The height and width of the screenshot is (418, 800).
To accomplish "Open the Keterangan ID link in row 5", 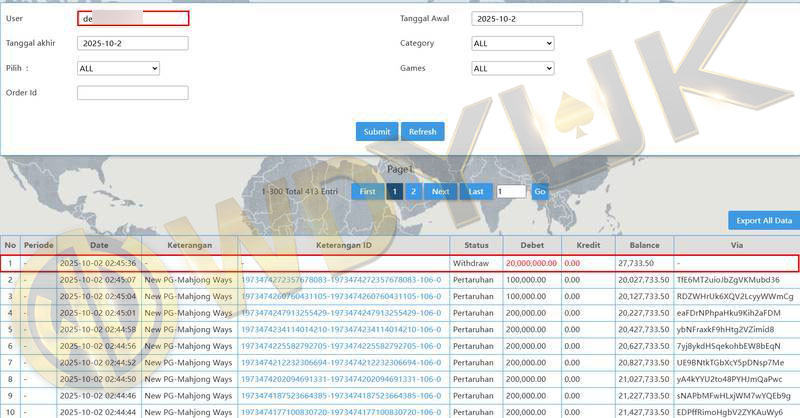I will (340, 329).
